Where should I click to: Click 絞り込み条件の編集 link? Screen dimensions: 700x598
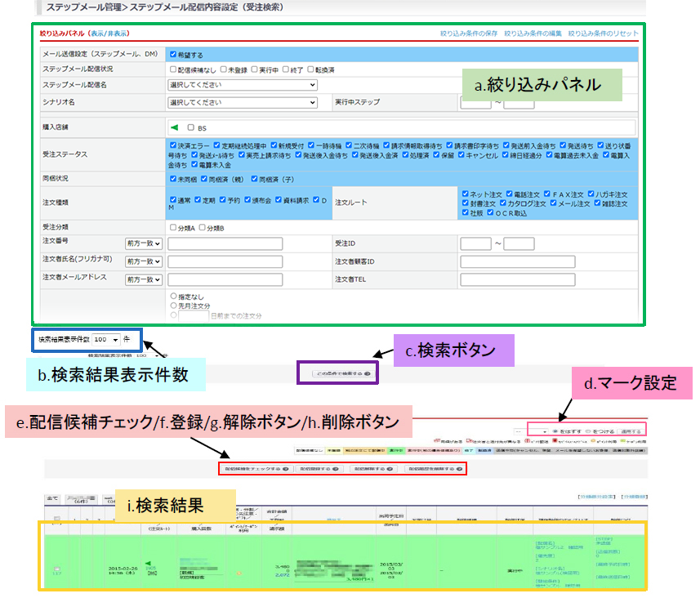pos(533,33)
